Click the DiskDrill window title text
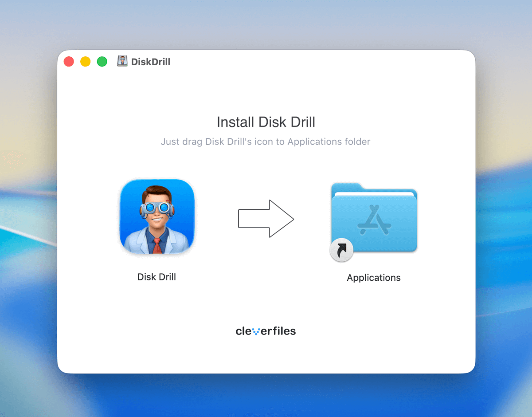 coord(150,62)
